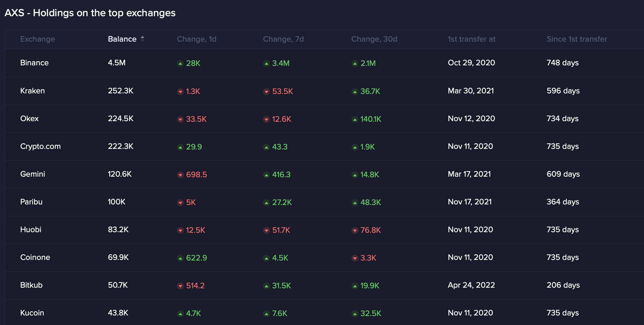Sort by 1st transfer at column
Viewport: 644px width, 325px height.
[471, 39]
